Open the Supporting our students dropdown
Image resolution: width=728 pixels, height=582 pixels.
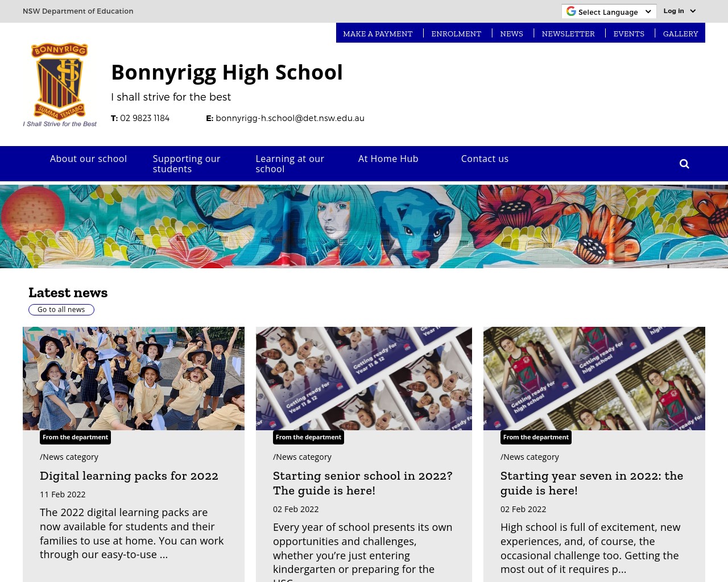point(187,164)
